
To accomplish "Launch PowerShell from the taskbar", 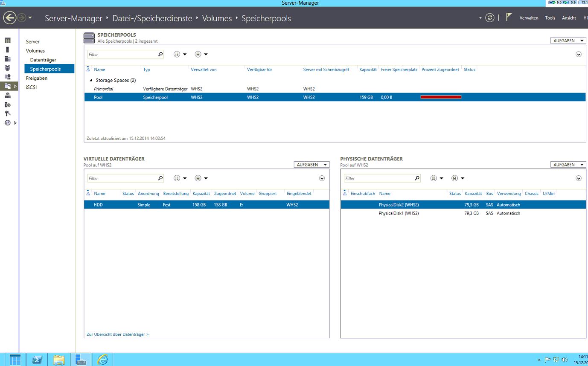I will pyautogui.click(x=37, y=360).
